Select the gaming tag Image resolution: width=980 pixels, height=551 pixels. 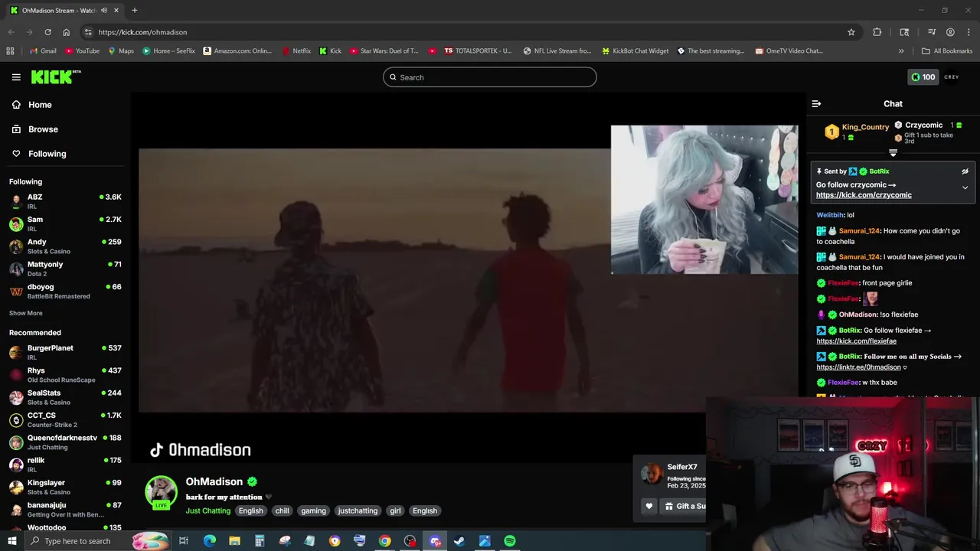tap(313, 510)
